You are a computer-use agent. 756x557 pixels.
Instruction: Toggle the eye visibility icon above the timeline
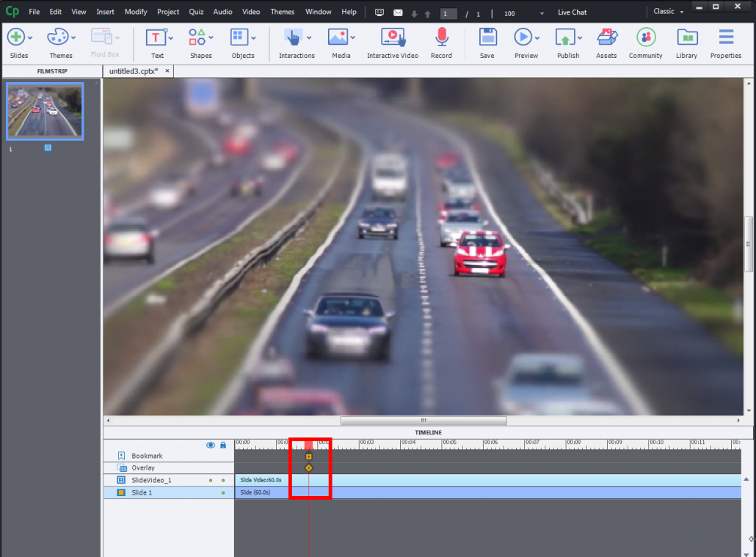[x=211, y=445]
